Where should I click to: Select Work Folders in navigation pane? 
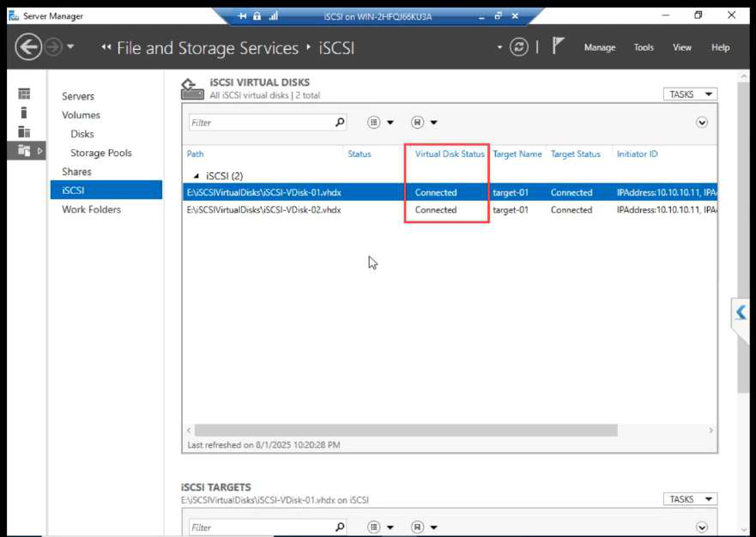point(91,209)
